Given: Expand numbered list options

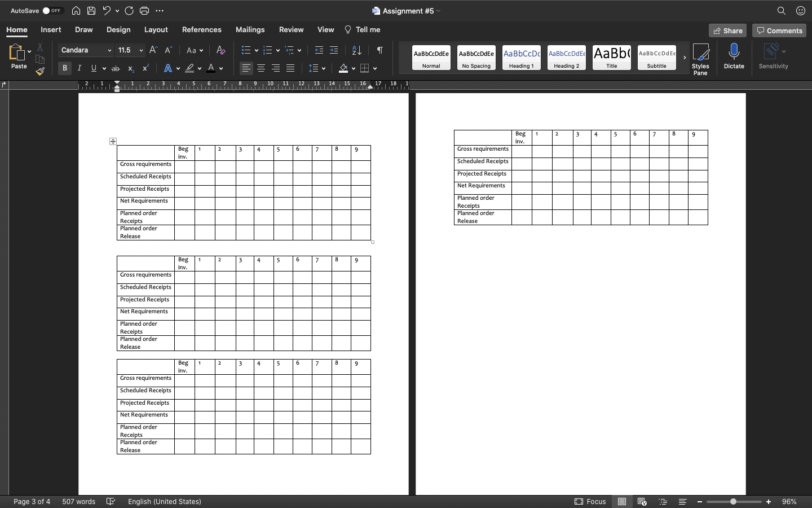Looking at the screenshot, I should point(278,50).
